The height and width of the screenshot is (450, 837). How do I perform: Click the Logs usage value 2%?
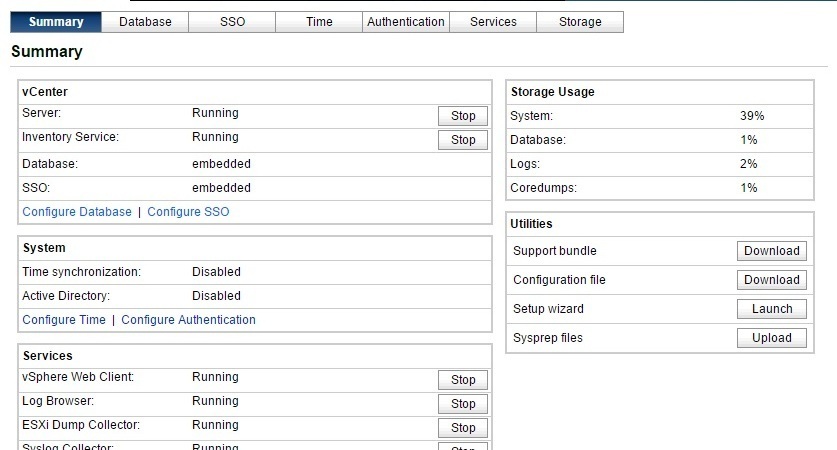click(x=749, y=164)
